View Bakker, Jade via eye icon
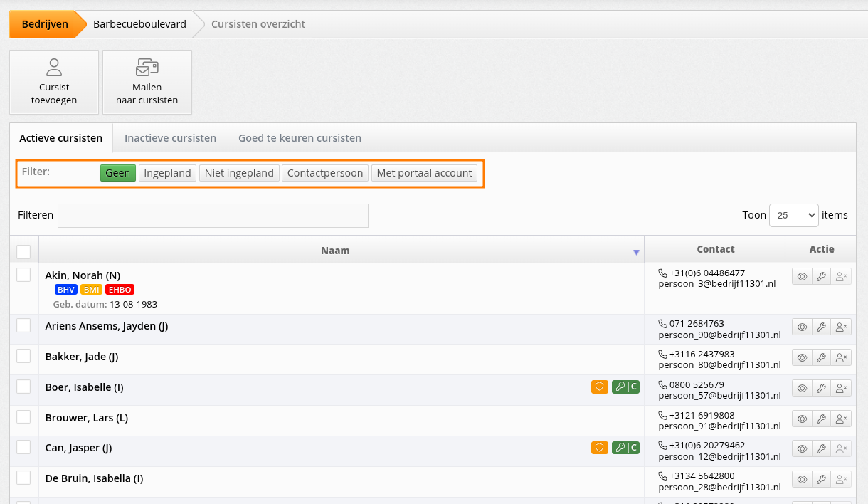 click(802, 358)
